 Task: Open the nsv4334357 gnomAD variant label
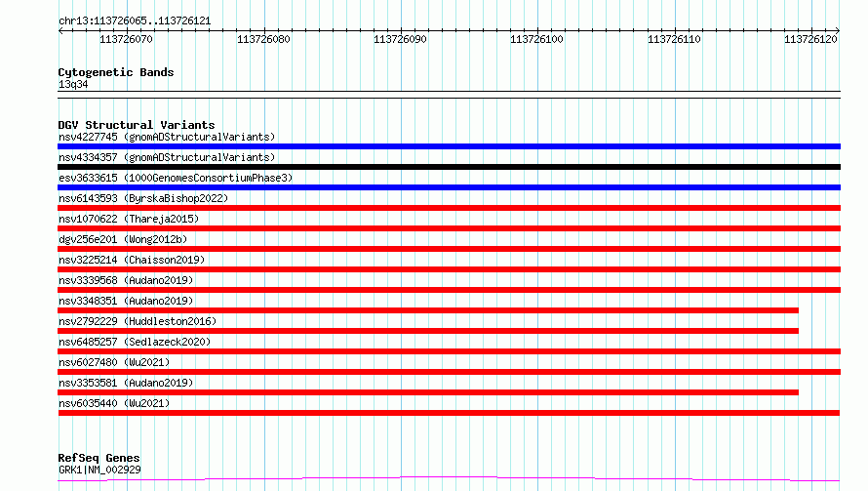click(x=167, y=157)
